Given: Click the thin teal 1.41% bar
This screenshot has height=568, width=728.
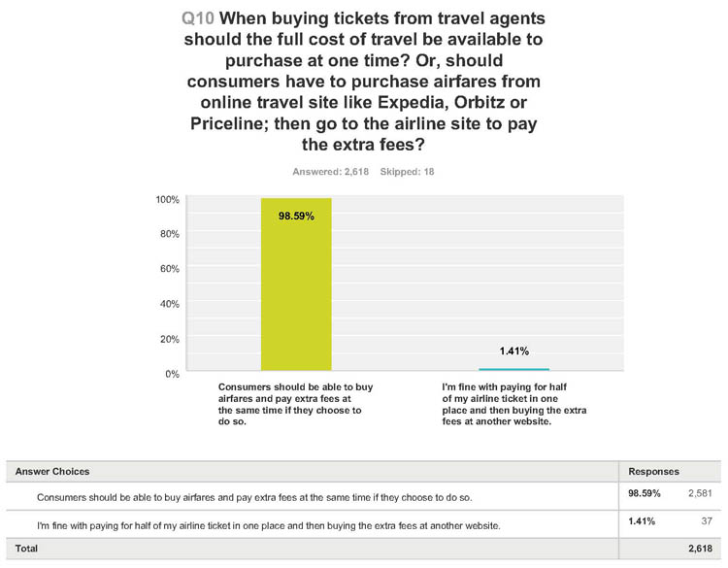Looking at the screenshot, I should tap(513, 369).
